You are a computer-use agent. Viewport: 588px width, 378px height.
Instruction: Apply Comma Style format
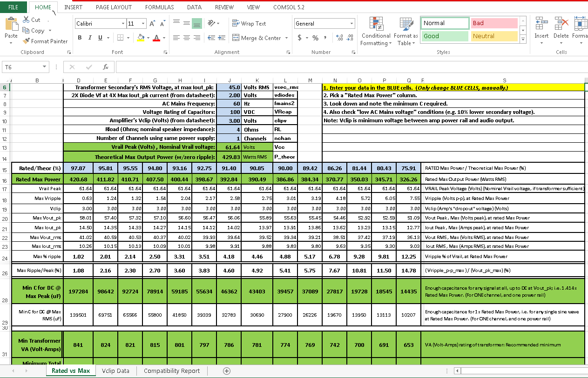325,38
